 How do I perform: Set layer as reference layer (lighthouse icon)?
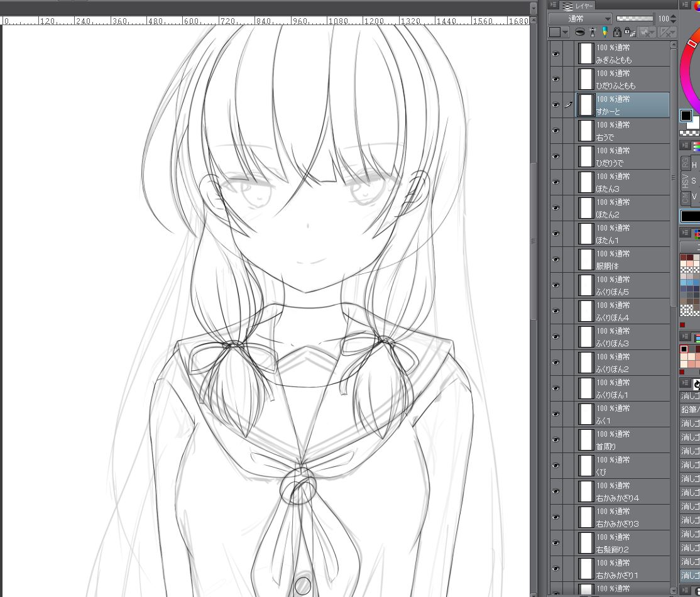593,32
